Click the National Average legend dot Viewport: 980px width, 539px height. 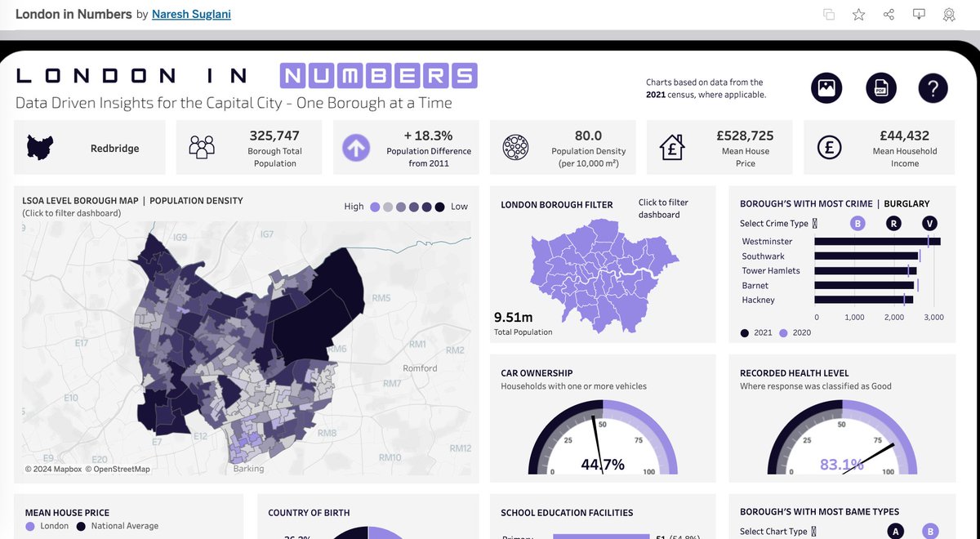pos(81,527)
